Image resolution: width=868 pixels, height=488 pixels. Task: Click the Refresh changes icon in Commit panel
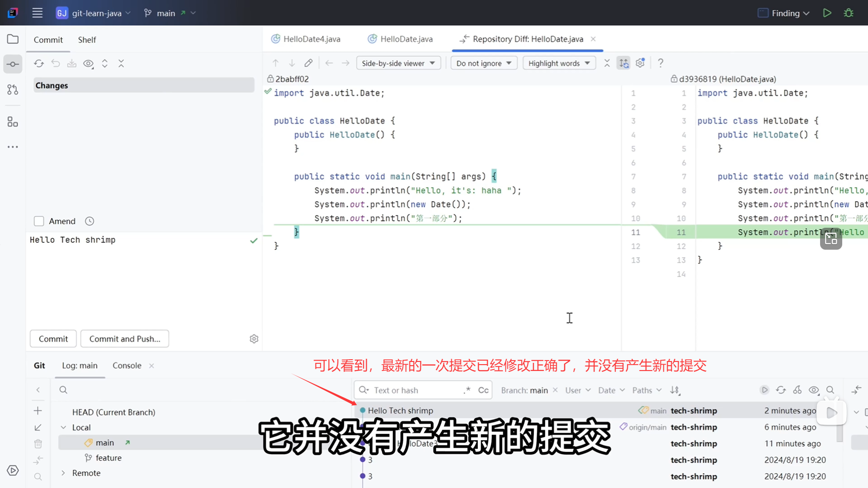pos(39,63)
